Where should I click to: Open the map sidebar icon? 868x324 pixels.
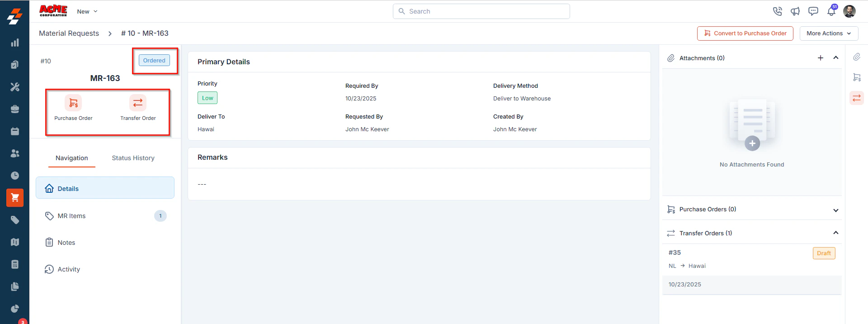[15, 242]
